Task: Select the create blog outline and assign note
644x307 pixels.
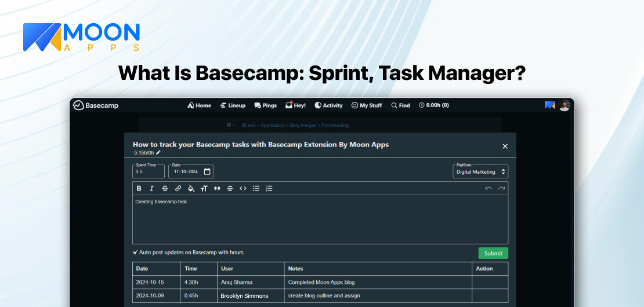Action: [x=378, y=296]
